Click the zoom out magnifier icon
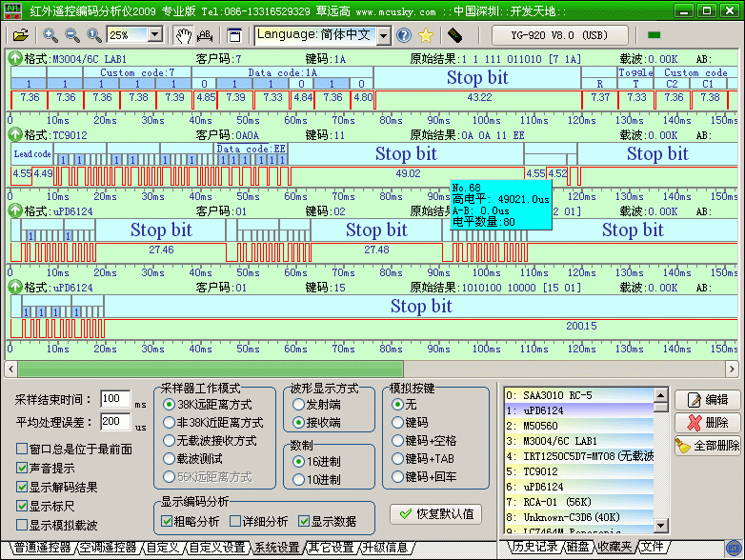The width and height of the screenshot is (745, 560). (71, 35)
